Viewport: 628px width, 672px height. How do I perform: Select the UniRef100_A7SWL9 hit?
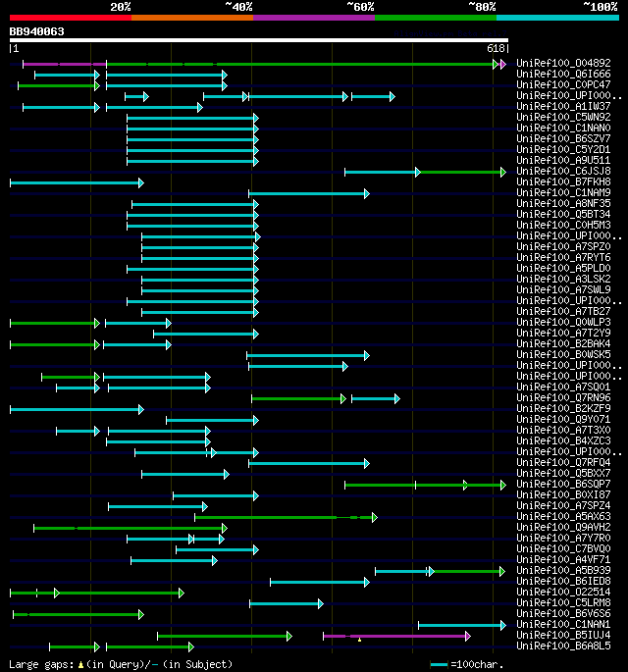pyautogui.click(x=563, y=289)
